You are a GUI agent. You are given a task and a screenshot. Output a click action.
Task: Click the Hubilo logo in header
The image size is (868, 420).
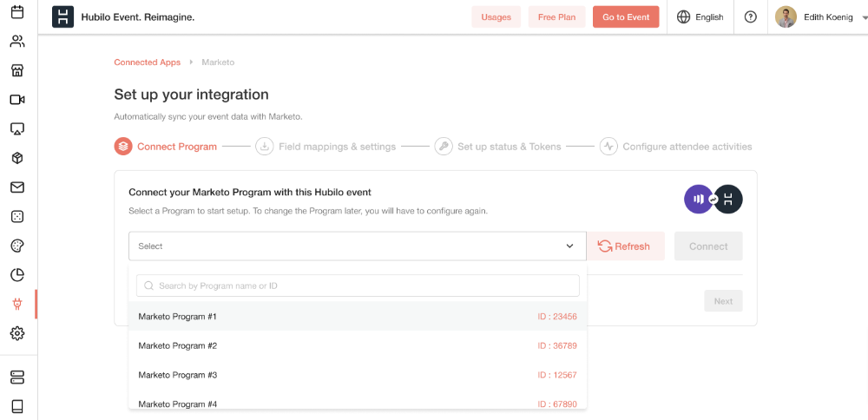[62, 17]
